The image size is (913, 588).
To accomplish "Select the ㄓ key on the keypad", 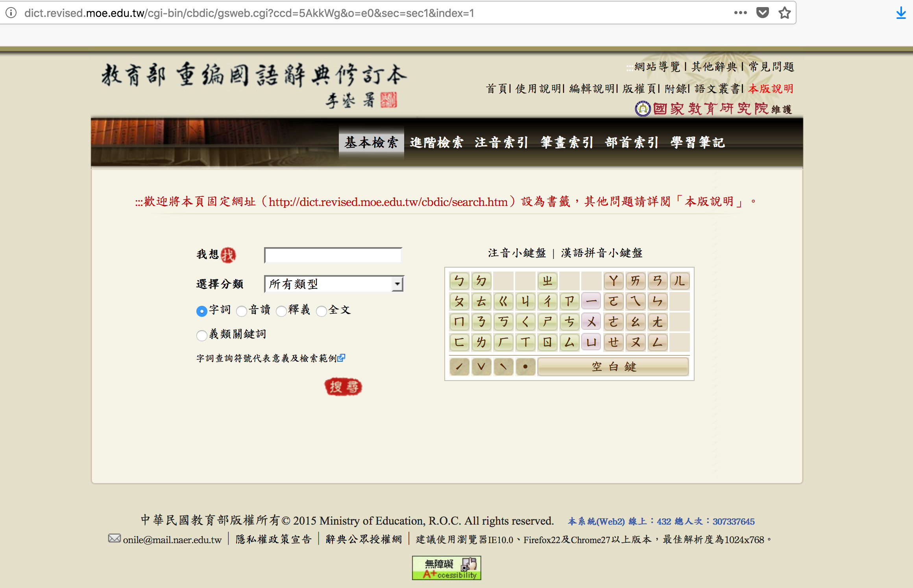I will click(x=547, y=281).
